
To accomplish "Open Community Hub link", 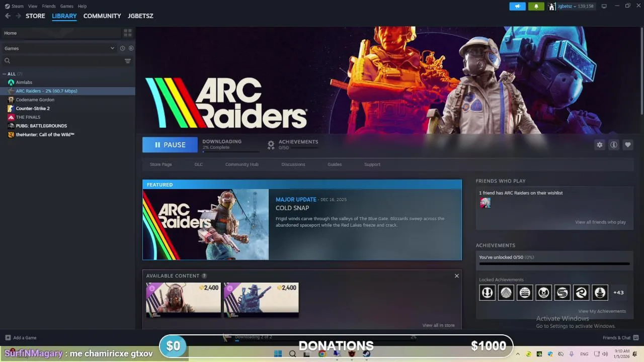I will (x=242, y=164).
